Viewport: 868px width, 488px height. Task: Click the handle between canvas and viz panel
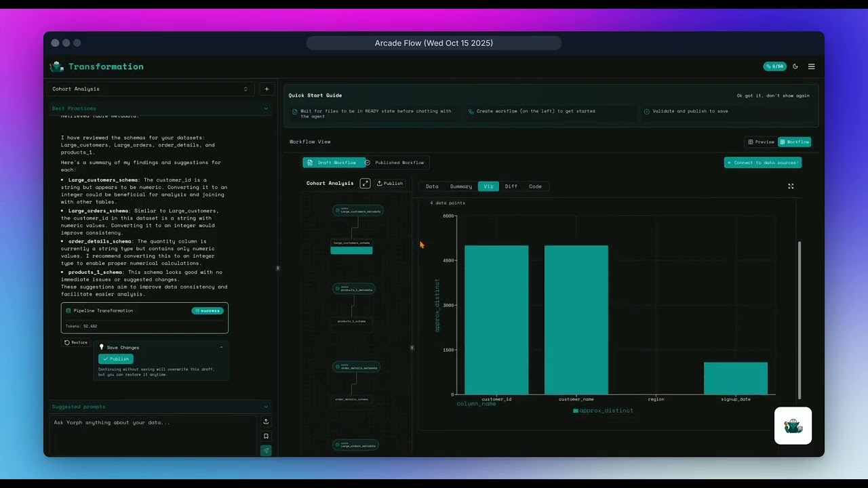tap(412, 348)
